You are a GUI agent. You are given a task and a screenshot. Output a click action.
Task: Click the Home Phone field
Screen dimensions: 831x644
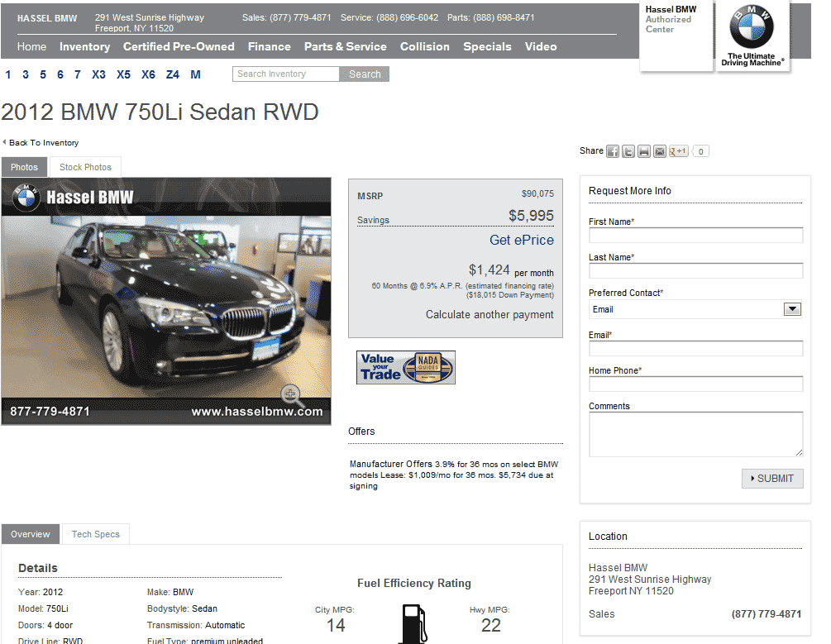click(x=695, y=384)
